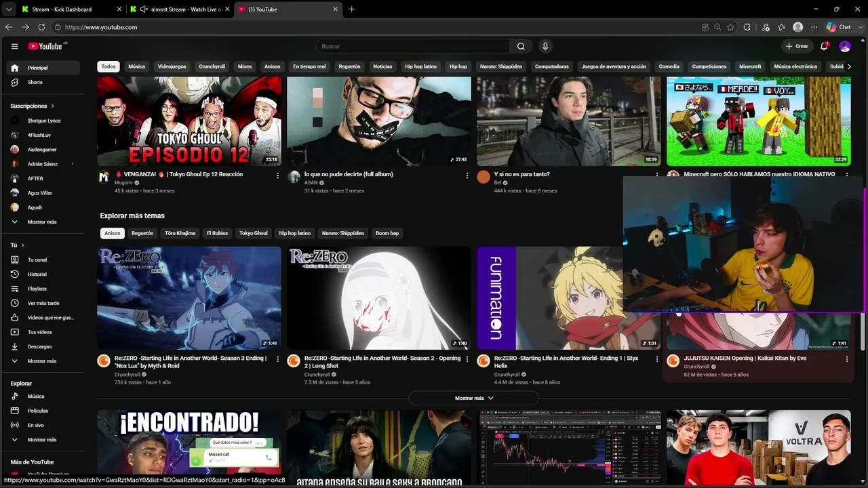
Task: Open the Tú section chevron
Action: [22, 245]
